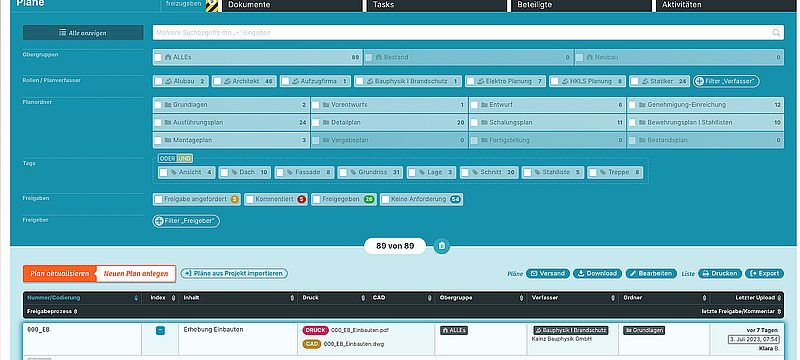Click Pläne aus Projekt importieren
Image resolution: width=800 pixels, height=360 pixels.
pyautogui.click(x=234, y=273)
